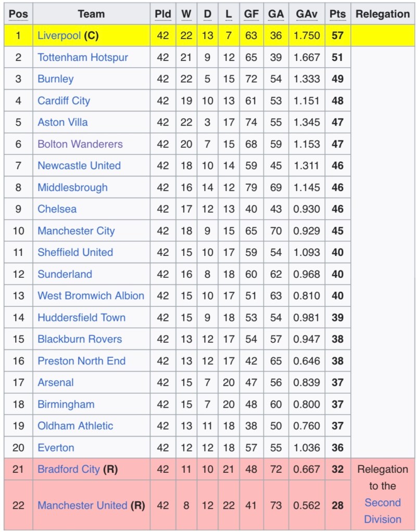Click the Pos column header
418x532 pixels.
click(18, 14)
